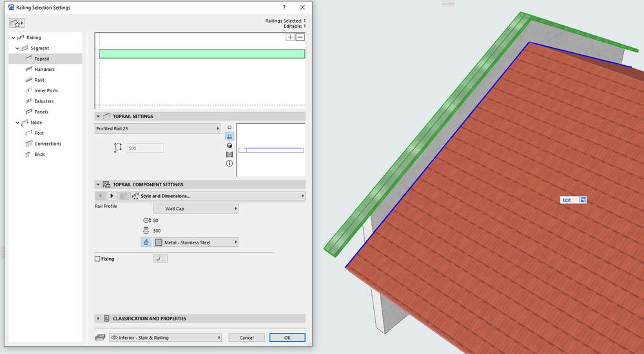Select side elevation preview mode
The image size is (644, 354).
229,136
